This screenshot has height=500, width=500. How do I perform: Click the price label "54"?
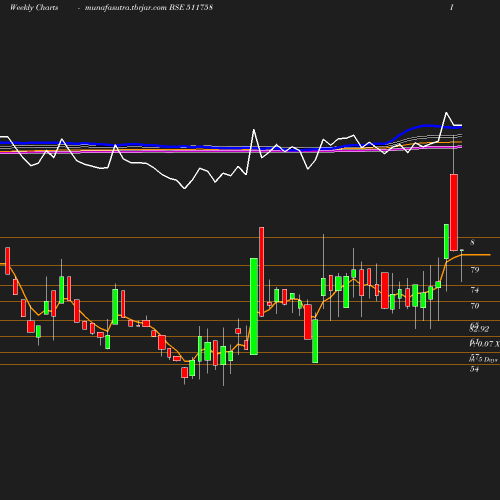pos(474,369)
